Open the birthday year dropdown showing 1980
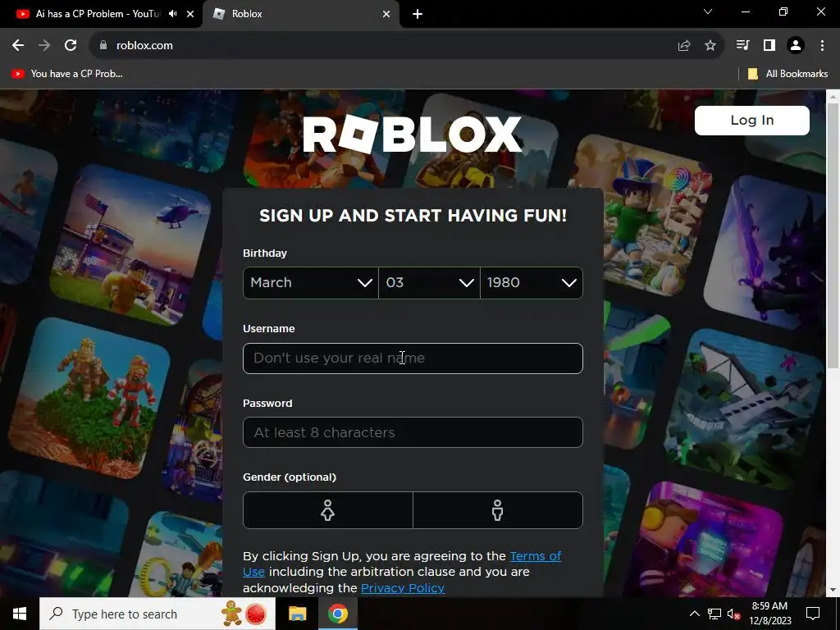 532,283
